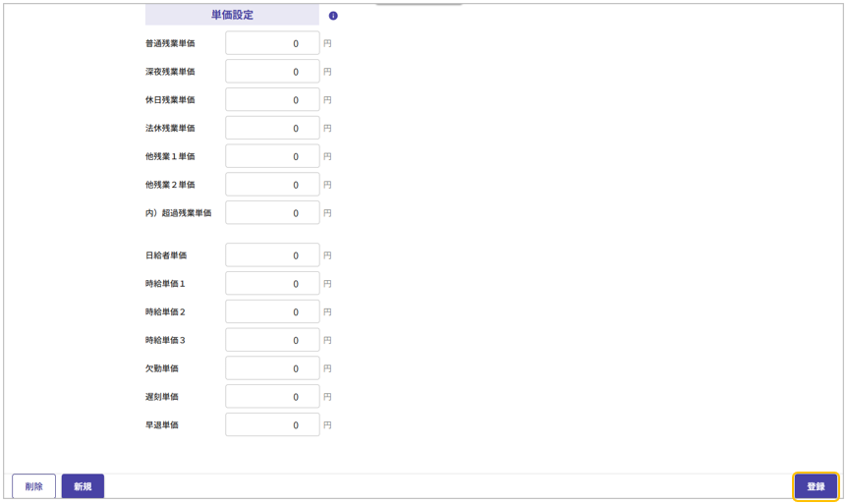The width and height of the screenshot is (847, 504).
Task: Select the 他残業１単価 input field
Action: tap(272, 156)
